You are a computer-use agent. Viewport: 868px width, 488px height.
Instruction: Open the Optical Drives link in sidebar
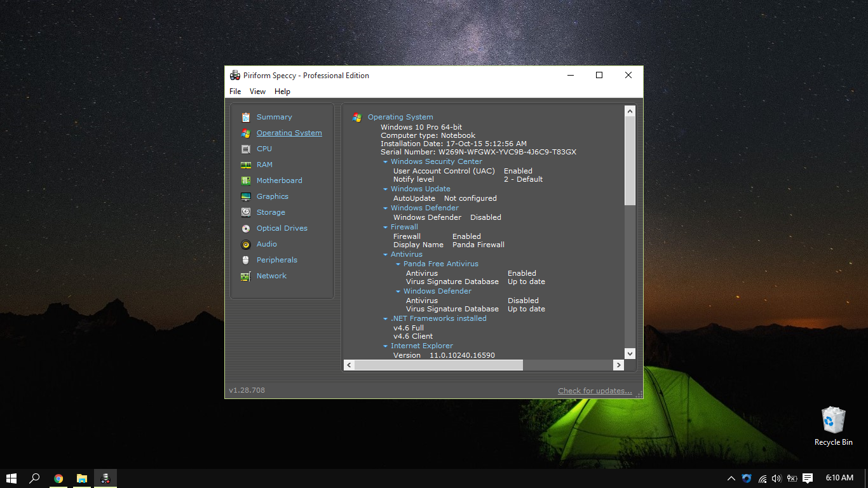(x=282, y=228)
